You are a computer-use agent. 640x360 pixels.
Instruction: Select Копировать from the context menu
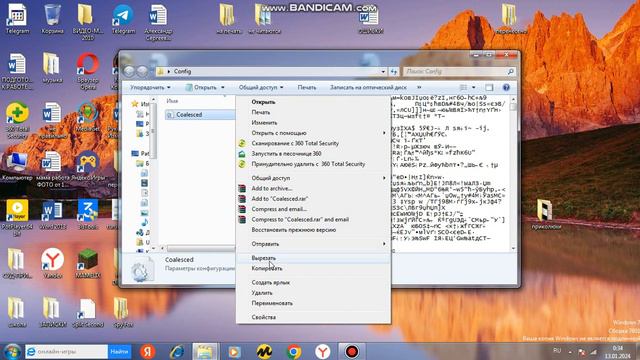(313, 269)
